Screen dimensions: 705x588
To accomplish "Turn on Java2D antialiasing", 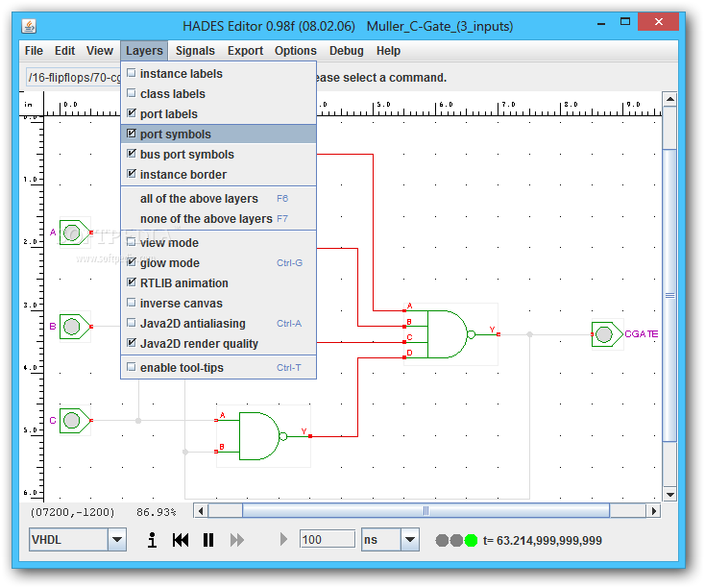I will click(x=219, y=324).
